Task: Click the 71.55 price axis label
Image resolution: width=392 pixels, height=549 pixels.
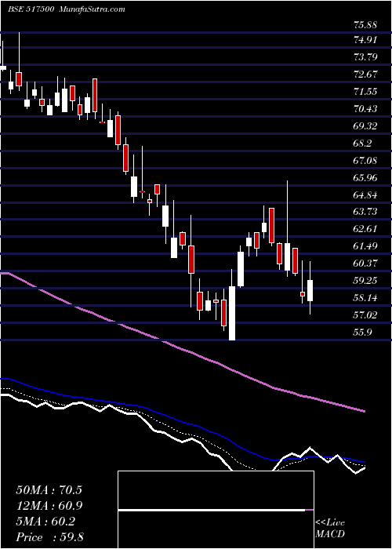Action: click(366, 92)
